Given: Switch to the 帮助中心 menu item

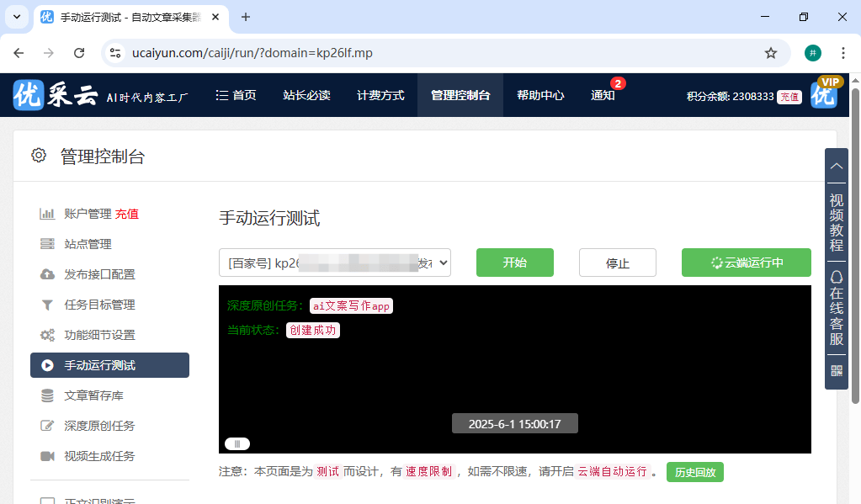Looking at the screenshot, I should pyautogui.click(x=539, y=95).
